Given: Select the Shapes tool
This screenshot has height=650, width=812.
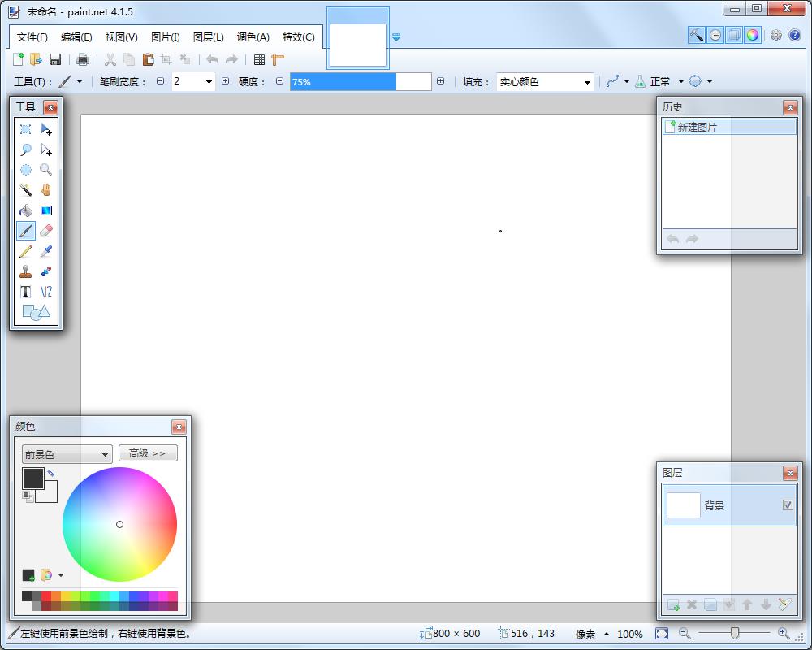Looking at the screenshot, I should tap(36, 312).
